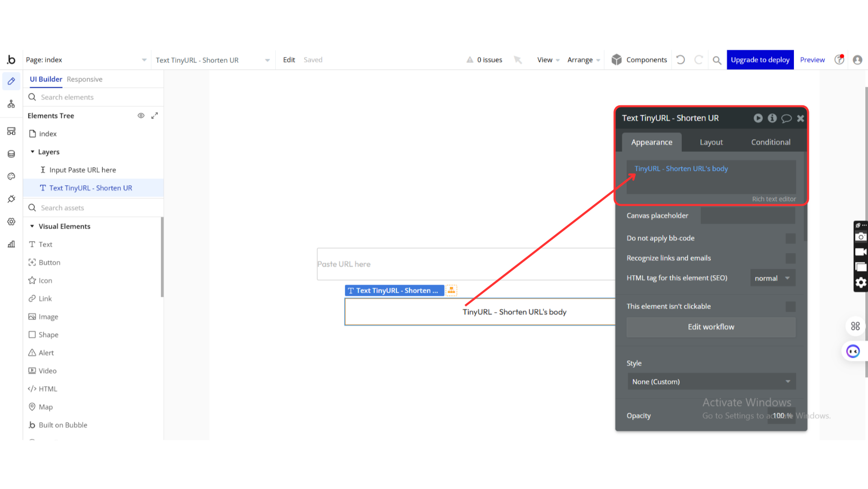Click the Redo arrow icon
868x489 pixels.
pyautogui.click(x=699, y=60)
